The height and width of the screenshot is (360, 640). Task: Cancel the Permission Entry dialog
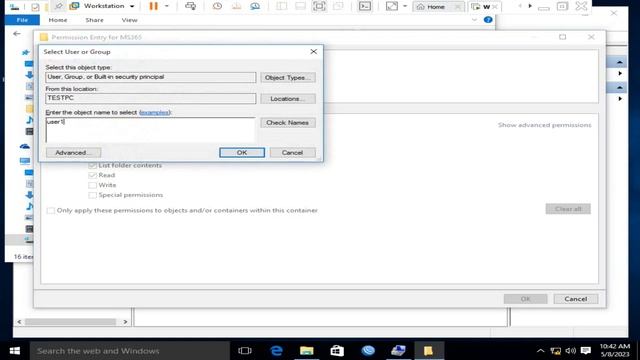coord(576,299)
